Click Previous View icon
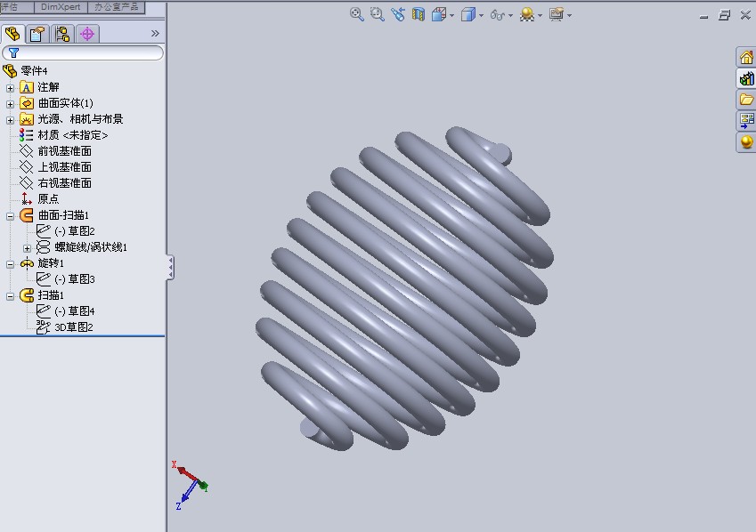 pos(398,14)
